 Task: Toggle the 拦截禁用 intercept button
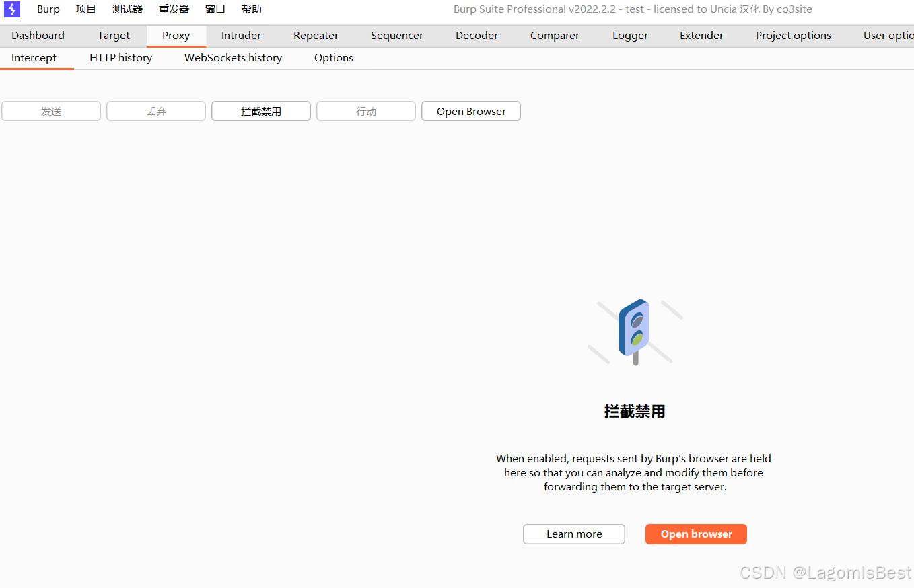[261, 111]
